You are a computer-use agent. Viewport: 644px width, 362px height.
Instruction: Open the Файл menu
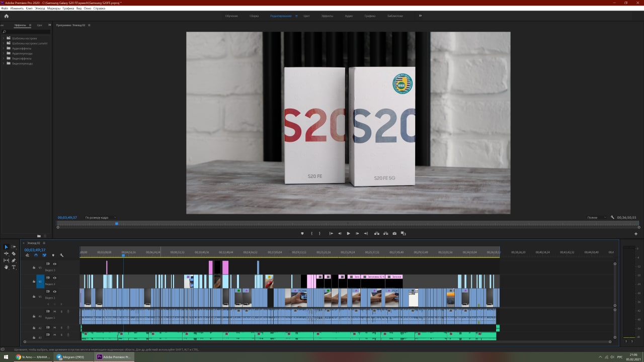[x=5, y=9]
